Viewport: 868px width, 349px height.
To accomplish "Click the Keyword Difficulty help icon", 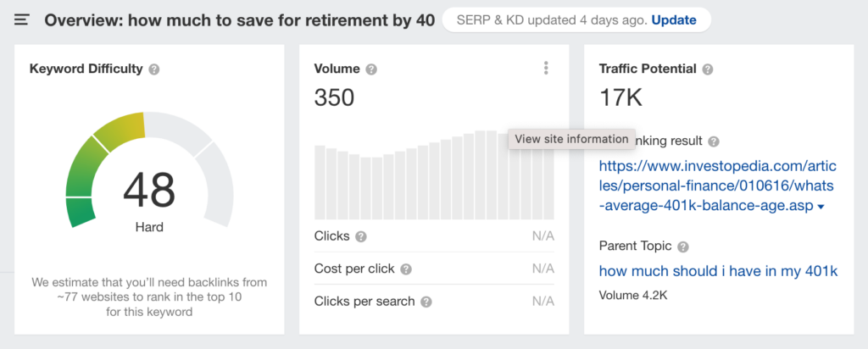I will click(153, 69).
